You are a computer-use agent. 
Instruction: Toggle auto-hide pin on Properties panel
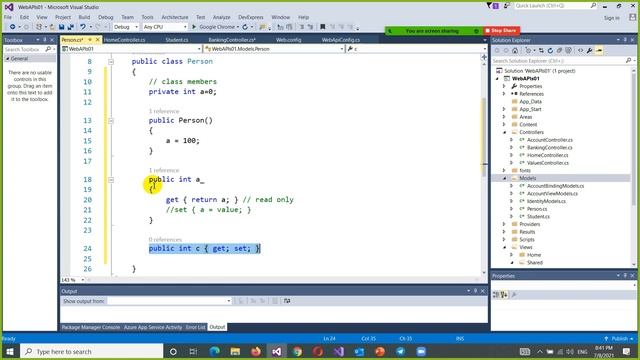(x=625, y=276)
